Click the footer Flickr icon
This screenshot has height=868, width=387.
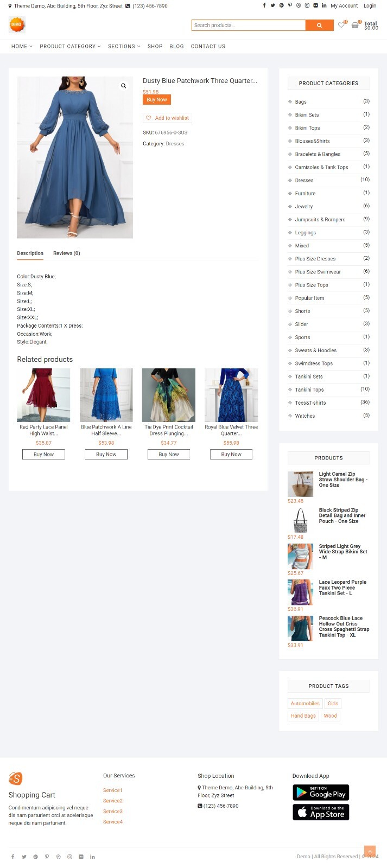[81, 857]
